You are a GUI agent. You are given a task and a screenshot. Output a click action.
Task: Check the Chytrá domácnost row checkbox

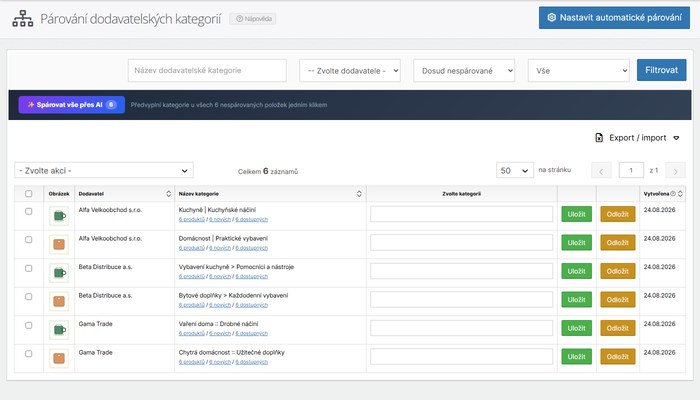tap(29, 354)
